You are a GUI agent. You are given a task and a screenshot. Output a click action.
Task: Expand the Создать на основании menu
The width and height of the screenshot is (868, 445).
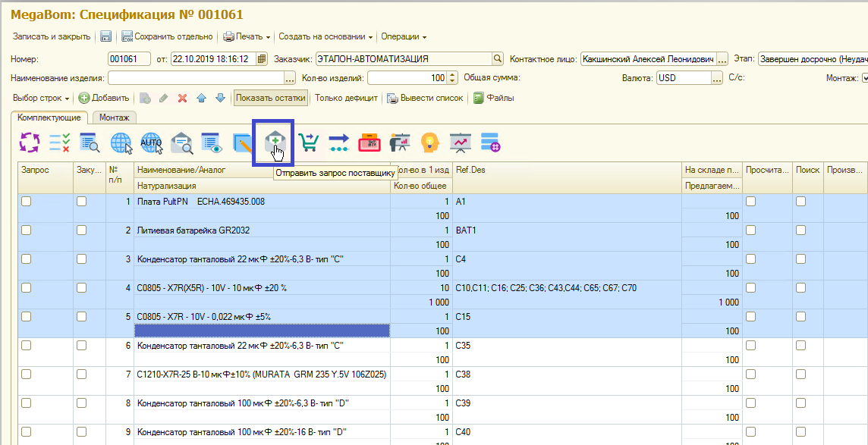[x=325, y=36]
